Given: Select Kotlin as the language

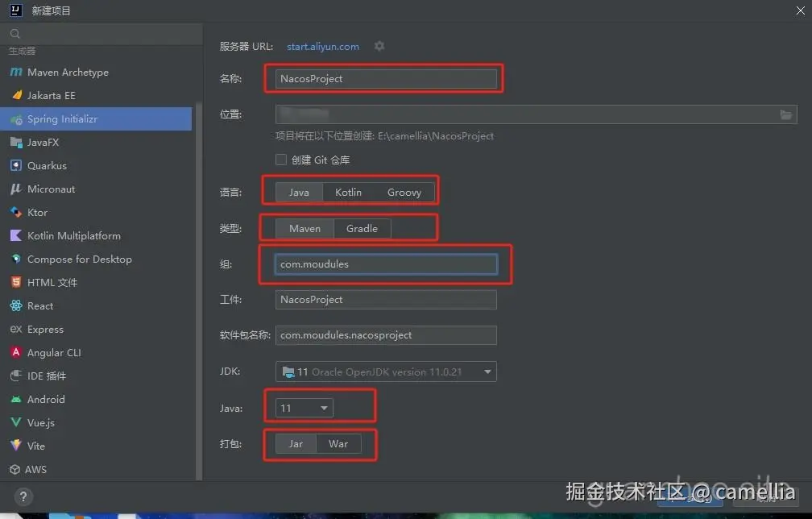Looking at the screenshot, I should (x=348, y=192).
